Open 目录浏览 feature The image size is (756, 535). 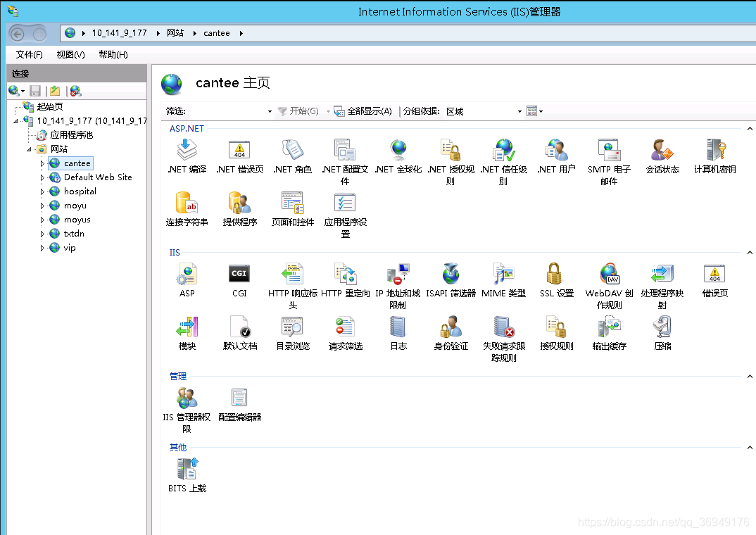293,332
